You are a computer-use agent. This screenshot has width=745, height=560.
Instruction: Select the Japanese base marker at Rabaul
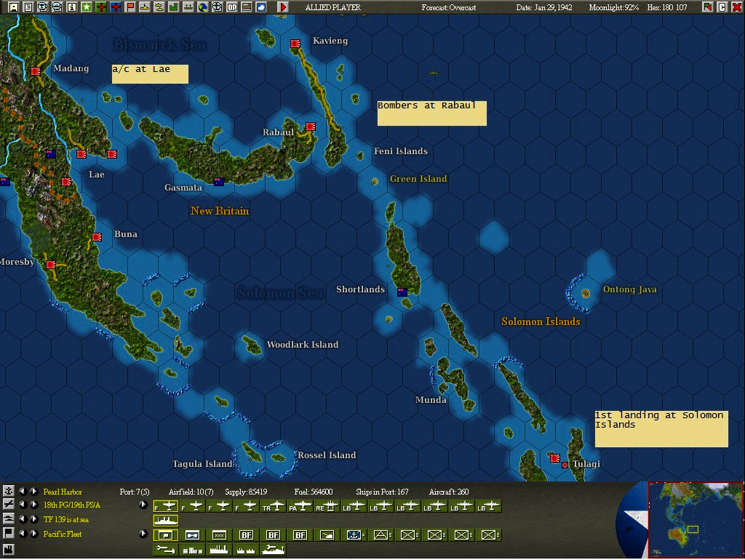click(310, 127)
